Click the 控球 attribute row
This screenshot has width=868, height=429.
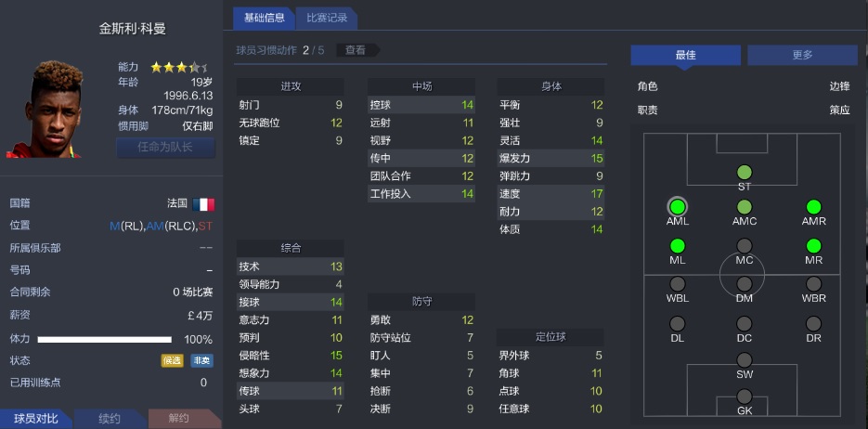(x=421, y=105)
